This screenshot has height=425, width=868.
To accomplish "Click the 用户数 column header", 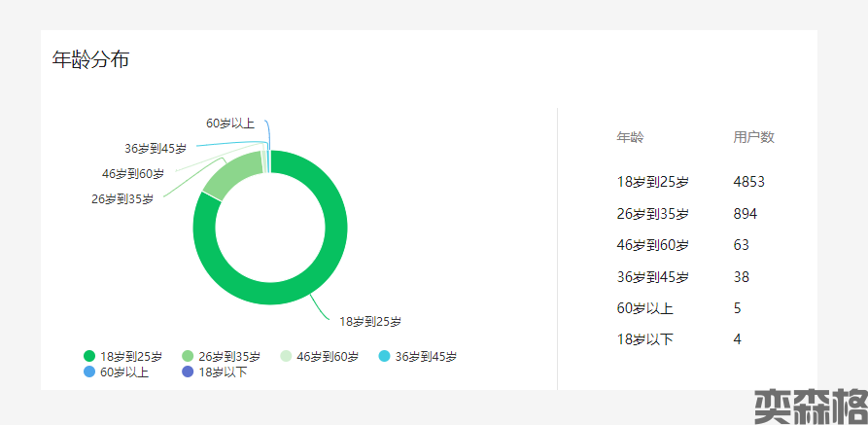I will pos(753,137).
